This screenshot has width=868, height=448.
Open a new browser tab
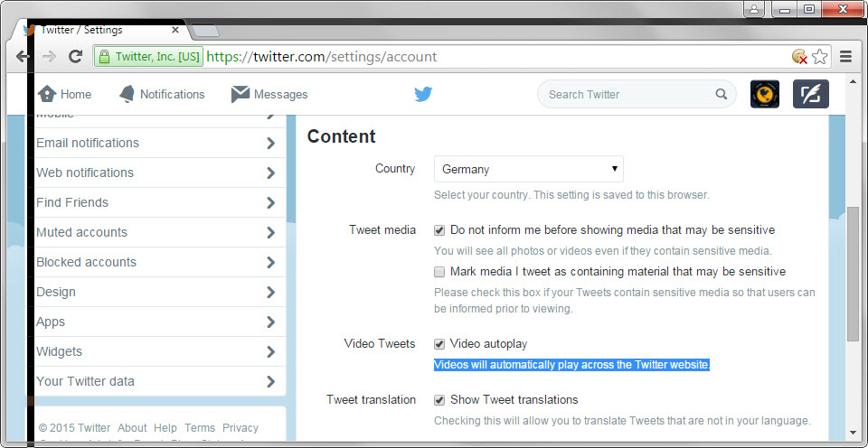tap(205, 31)
